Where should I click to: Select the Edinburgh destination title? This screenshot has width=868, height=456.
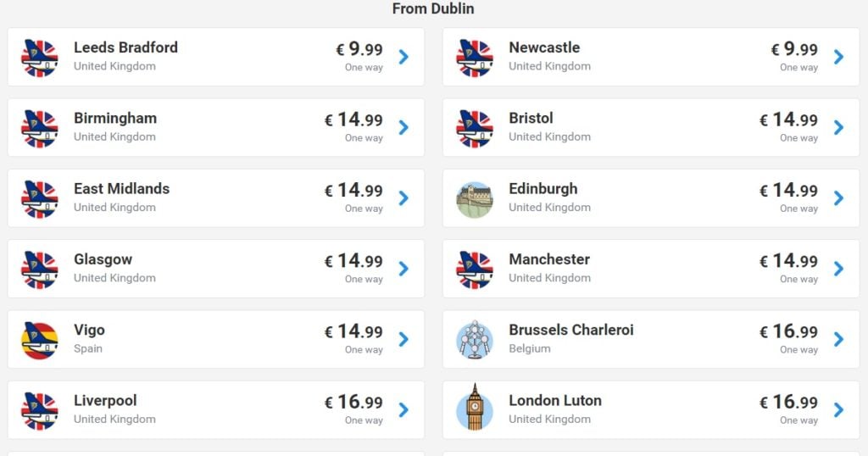point(543,189)
